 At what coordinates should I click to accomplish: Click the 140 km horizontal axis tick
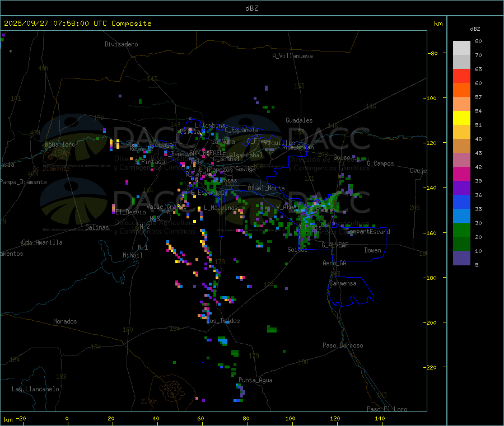click(380, 419)
